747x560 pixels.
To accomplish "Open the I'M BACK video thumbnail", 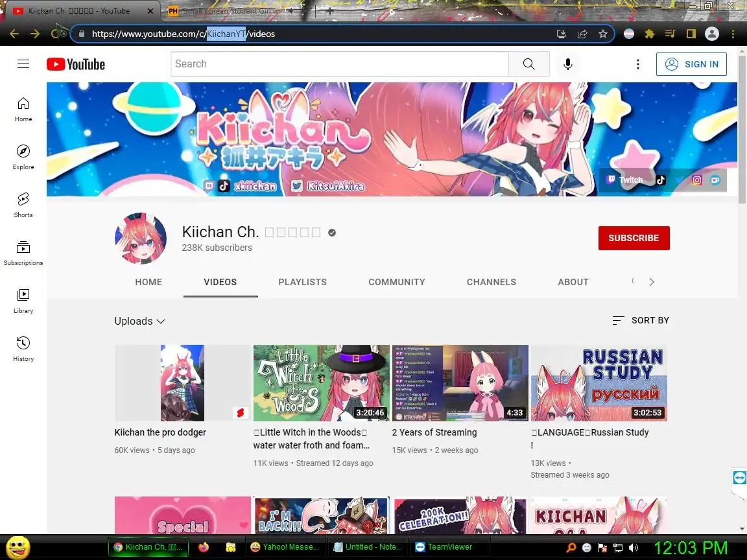I will (321, 515).
